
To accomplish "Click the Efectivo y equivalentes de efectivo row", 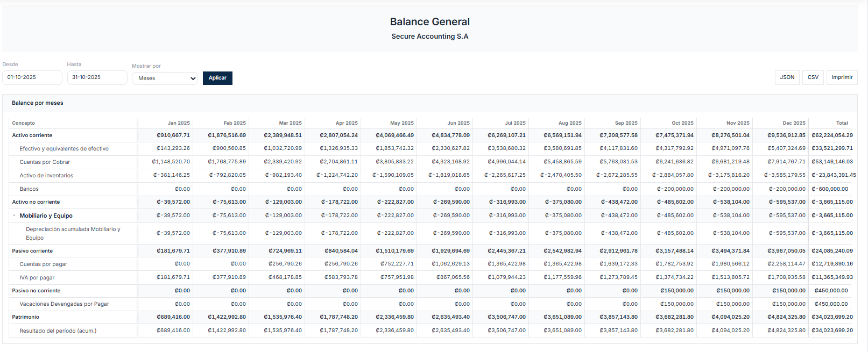I will [64, 149].
